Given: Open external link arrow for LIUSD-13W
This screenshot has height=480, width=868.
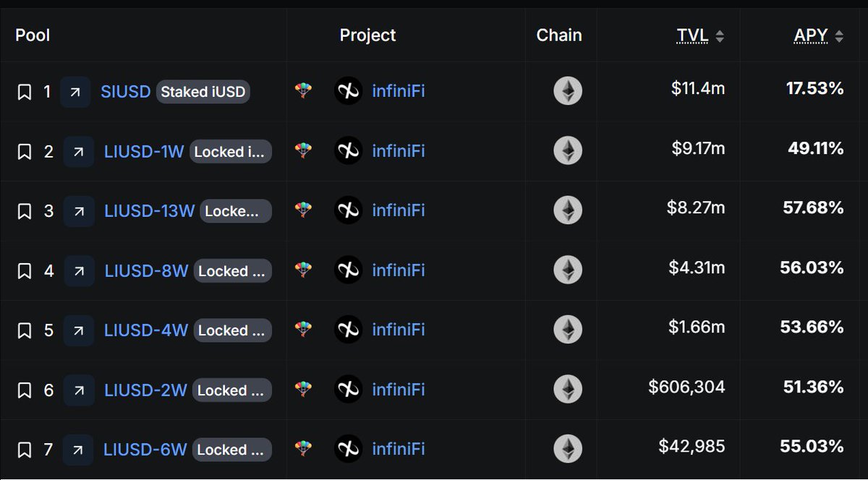Looking at the screenshot, I should 79,211.
